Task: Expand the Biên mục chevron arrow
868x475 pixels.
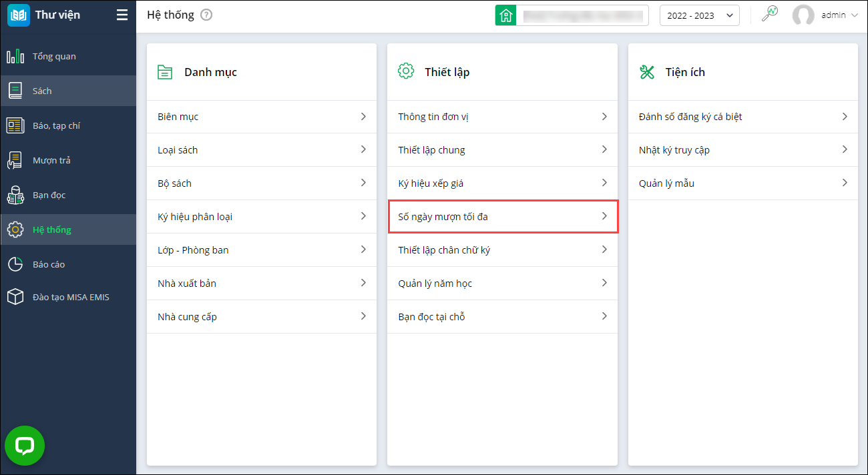Action: click(x=363, y=116)
